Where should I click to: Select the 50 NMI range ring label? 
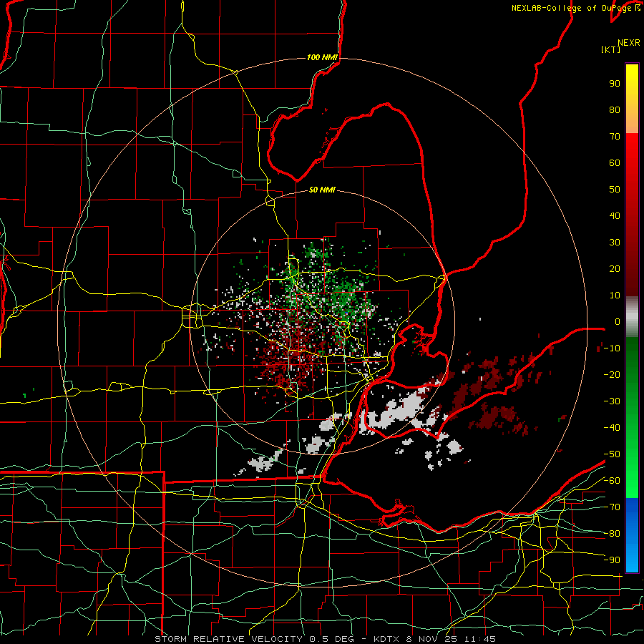click(x=322, y=190)
